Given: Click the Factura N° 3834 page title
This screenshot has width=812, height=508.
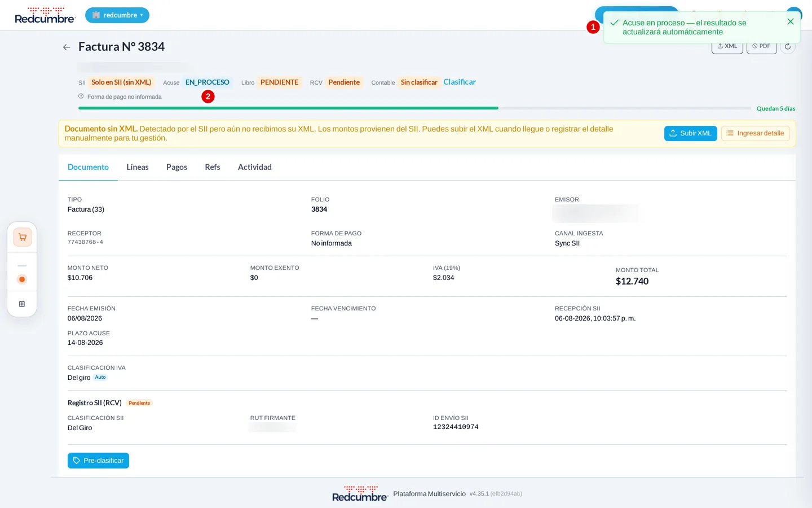Looking at the screenshot, I should (121, 47).
